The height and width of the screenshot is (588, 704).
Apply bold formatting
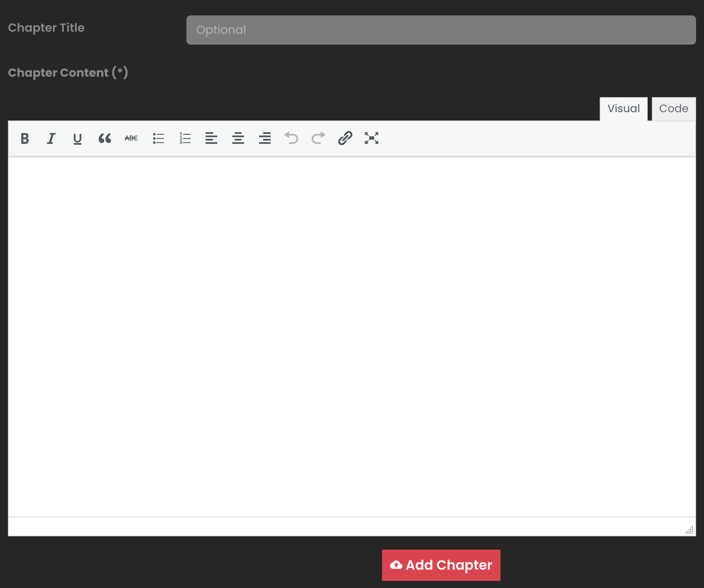tap(25, 138)
